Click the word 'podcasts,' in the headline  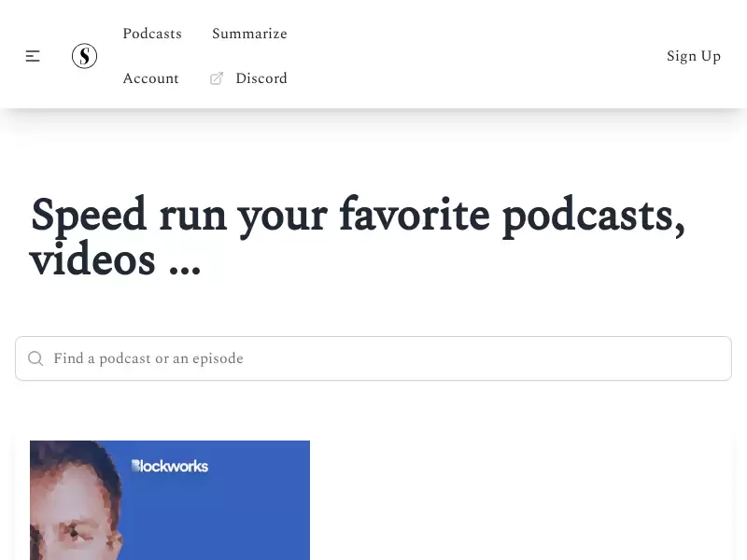pos(594,217)
